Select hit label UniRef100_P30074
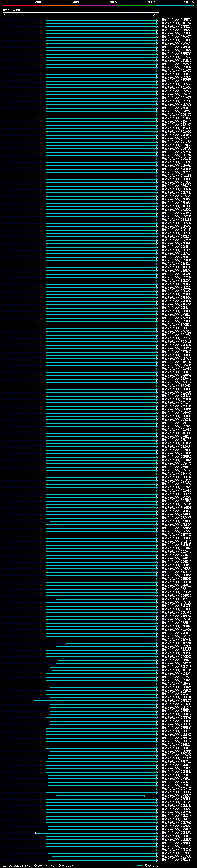Image resolution: width=197 pixels, height=868 pixels. pos(176,43)
